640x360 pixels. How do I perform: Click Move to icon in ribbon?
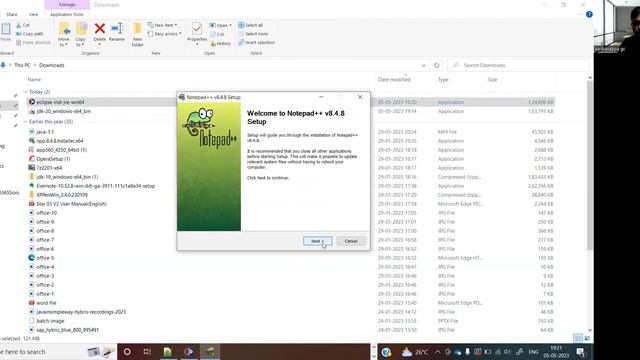click(64, 34)
